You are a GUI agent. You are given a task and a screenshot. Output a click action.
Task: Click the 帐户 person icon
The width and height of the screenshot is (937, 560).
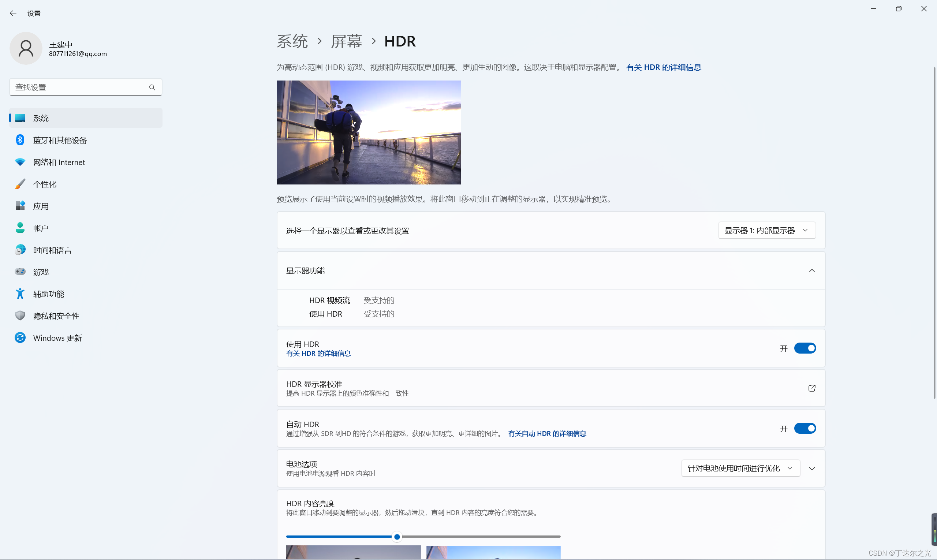pos(20,228)
